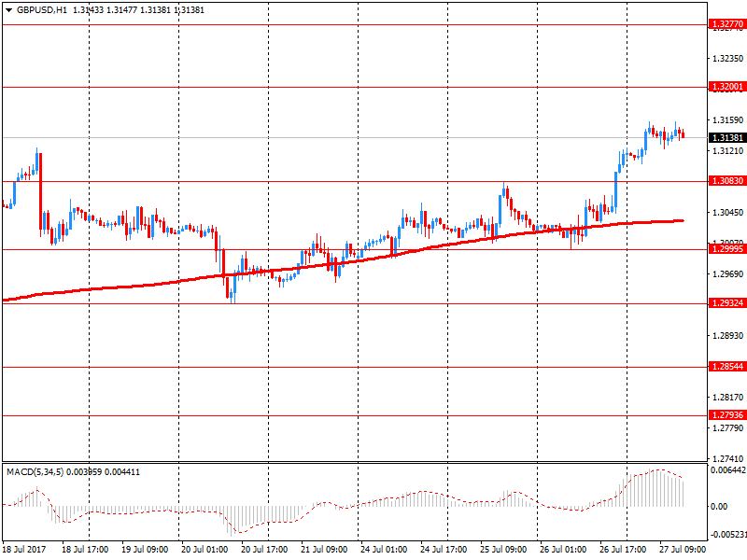Click the MACD(5,34,5) indicator label
747x560 pixels.
pos(35,472)
